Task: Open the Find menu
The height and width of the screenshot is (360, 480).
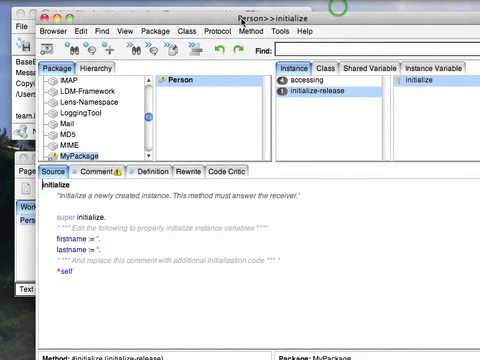Action: pyautogui.click(x=102, y=31)
